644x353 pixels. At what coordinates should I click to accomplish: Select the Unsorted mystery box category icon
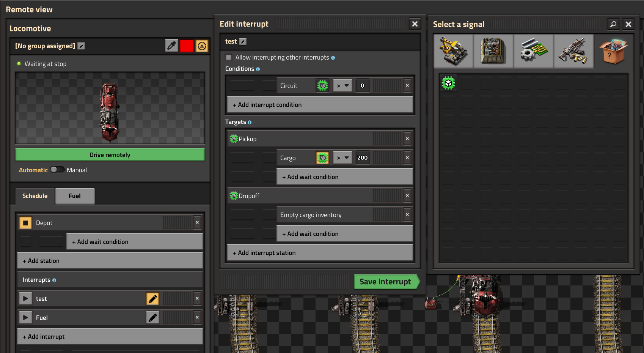(x=613, y=51)
